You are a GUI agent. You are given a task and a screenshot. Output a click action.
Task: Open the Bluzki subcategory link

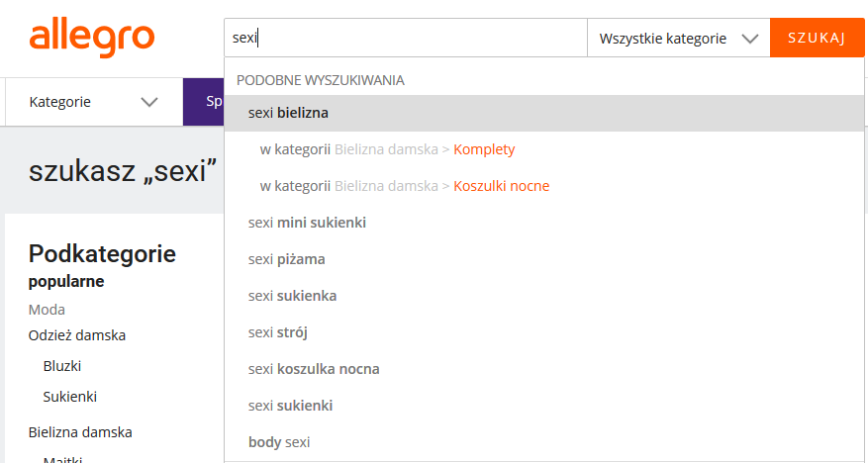[x=62, y=366]
